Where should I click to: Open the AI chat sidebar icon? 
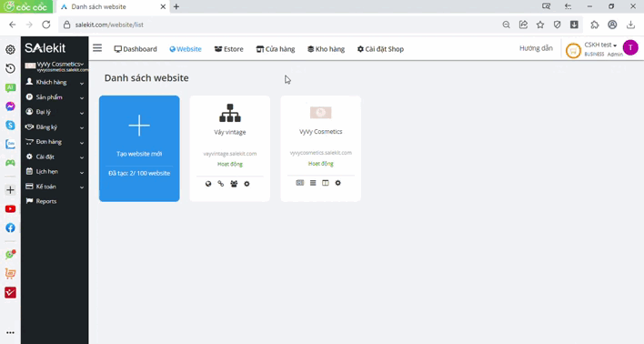[x=10, y=87]
